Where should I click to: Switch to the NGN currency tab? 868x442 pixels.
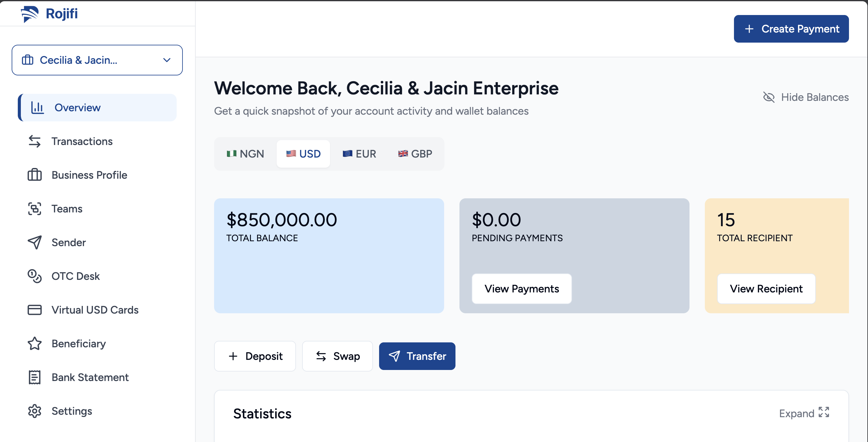pos(245,154)
